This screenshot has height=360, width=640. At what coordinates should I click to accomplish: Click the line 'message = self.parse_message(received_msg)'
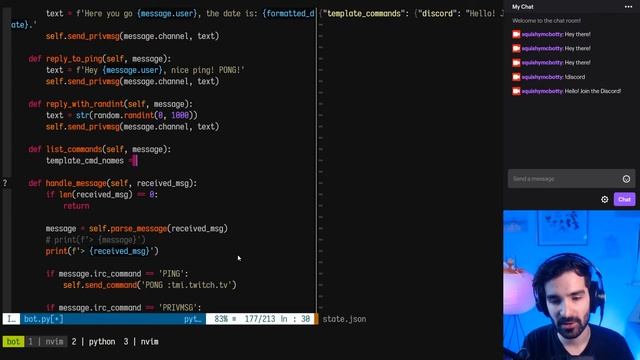point(136,228)
